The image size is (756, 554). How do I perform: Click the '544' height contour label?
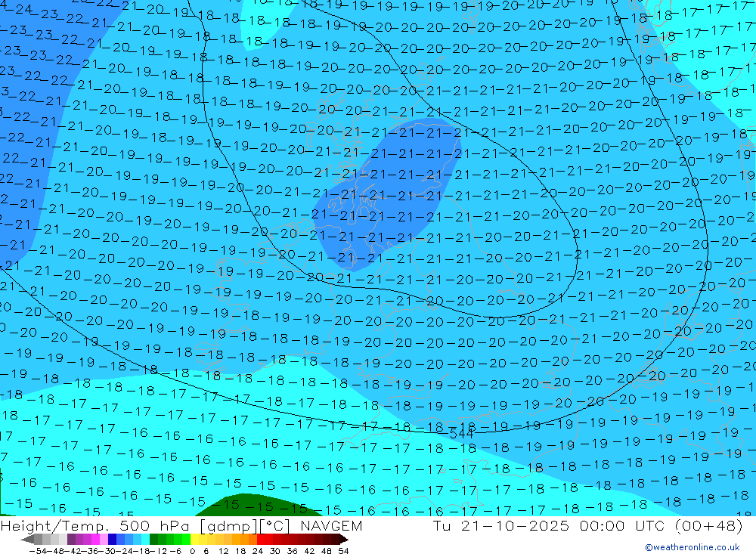click(x=461, y=434)
